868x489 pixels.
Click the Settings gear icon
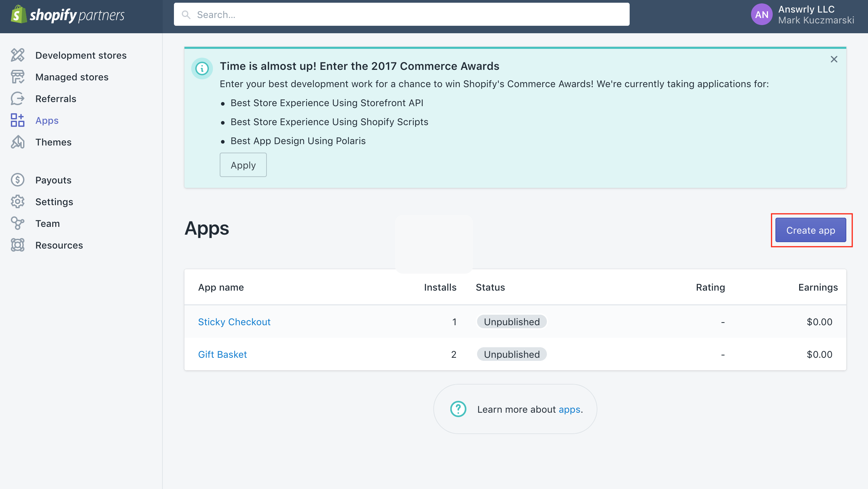pos(18,202)
